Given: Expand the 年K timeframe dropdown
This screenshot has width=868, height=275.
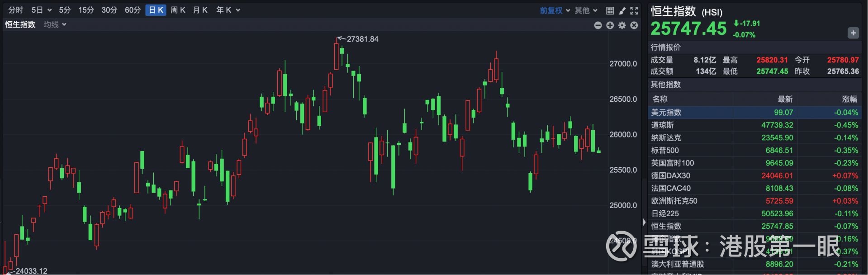Looking at the screenshot, I should click(x=228, y=10).
